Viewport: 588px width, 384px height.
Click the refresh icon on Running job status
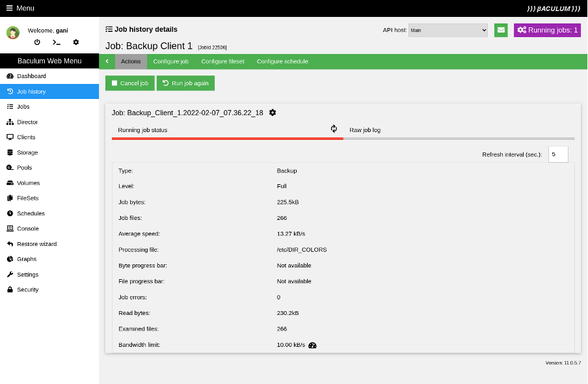(334, 129)
